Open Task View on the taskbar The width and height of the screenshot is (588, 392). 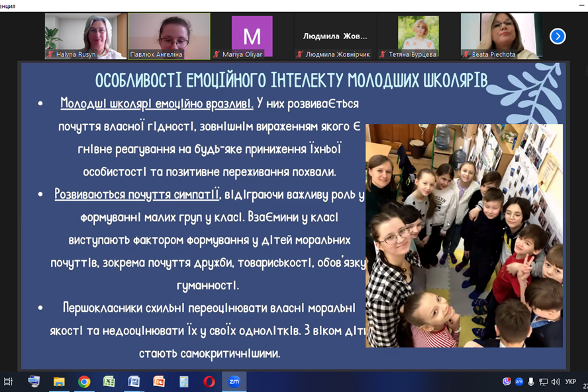(9, 381)
